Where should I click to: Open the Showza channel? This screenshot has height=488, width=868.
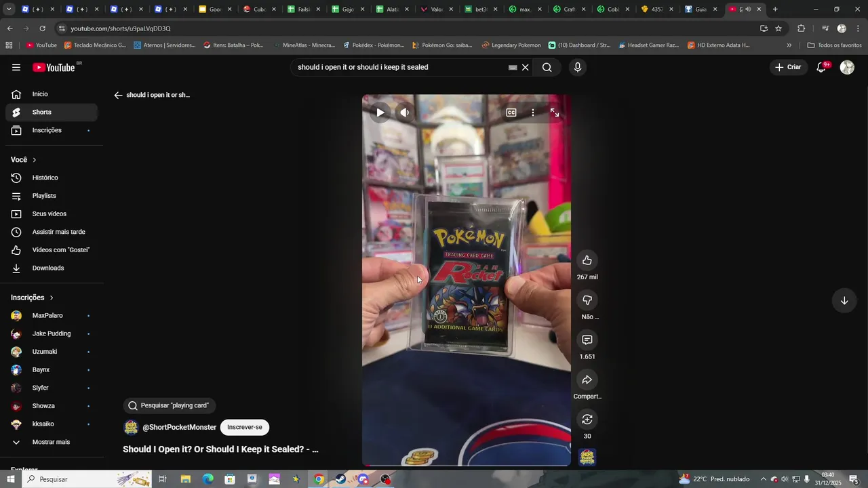tap(52, 406)
